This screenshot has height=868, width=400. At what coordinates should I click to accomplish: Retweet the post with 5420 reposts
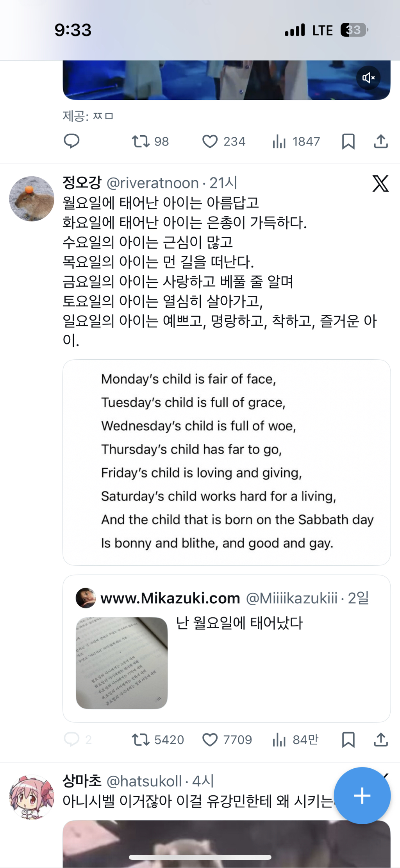141,740
